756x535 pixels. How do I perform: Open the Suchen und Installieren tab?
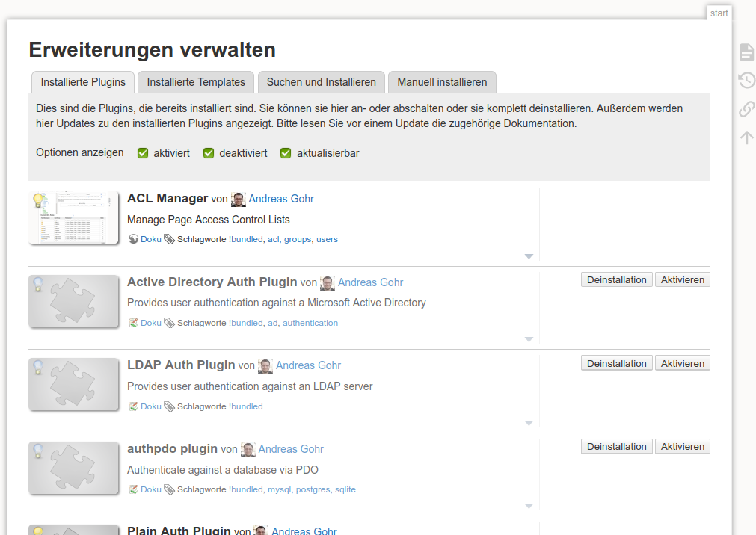click(321, 82)
